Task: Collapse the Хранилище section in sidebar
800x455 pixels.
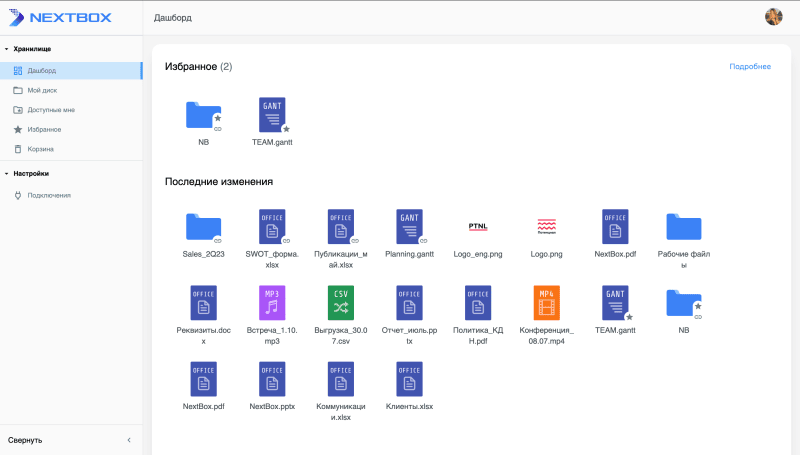Action: click(x=6, y=49)
